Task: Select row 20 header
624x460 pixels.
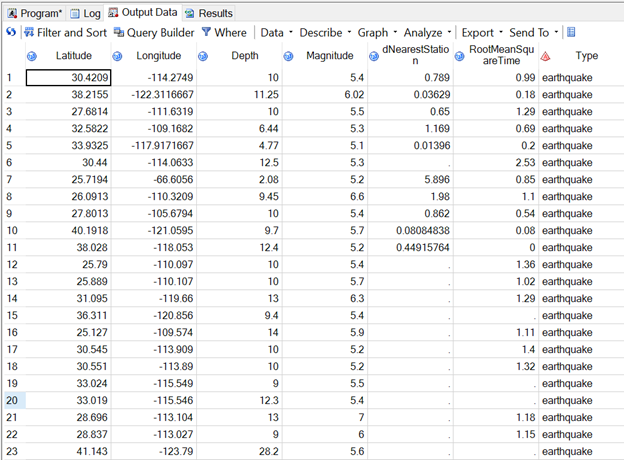Action: (12, 400)
